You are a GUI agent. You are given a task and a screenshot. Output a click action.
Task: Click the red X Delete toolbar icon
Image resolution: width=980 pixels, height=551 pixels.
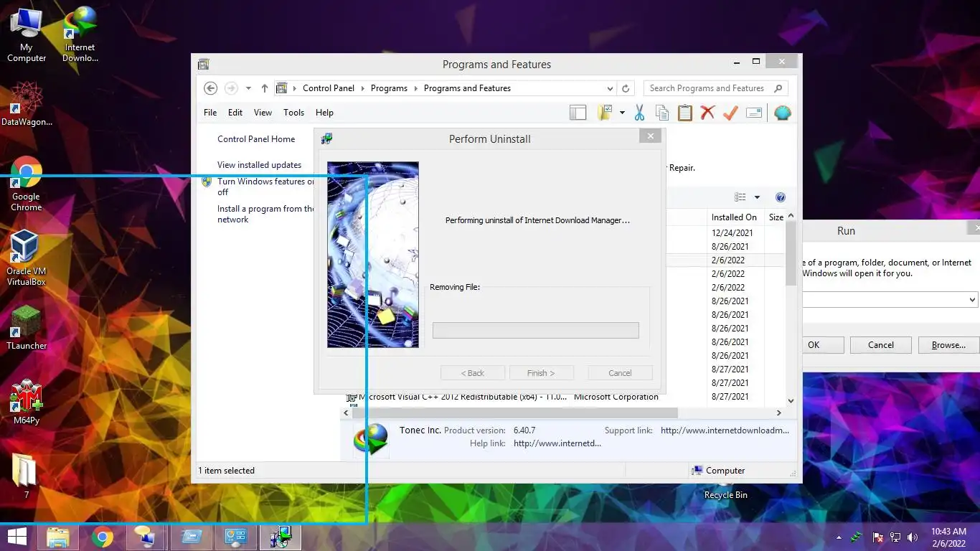[708, 113]
